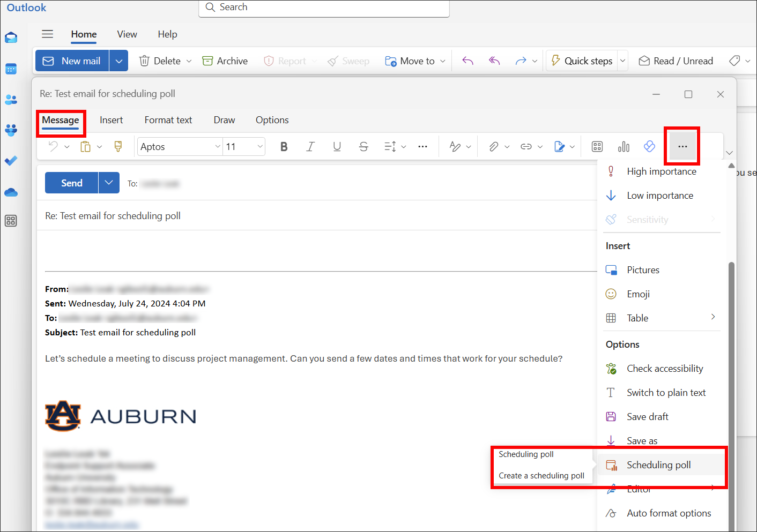Expand the New mail dropdown arrow
The height and width of the screenshot is (532, 757).
tap(119, 61)
